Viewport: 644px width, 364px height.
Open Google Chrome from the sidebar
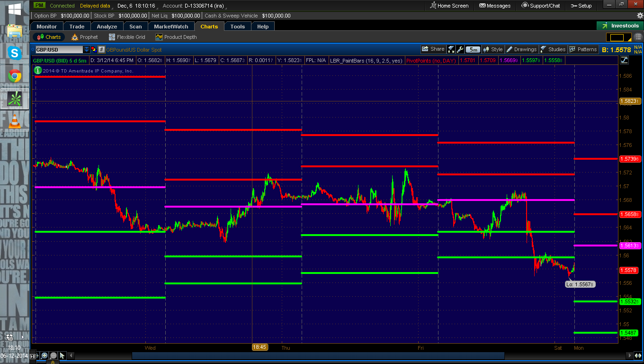(x=15, y=75)
